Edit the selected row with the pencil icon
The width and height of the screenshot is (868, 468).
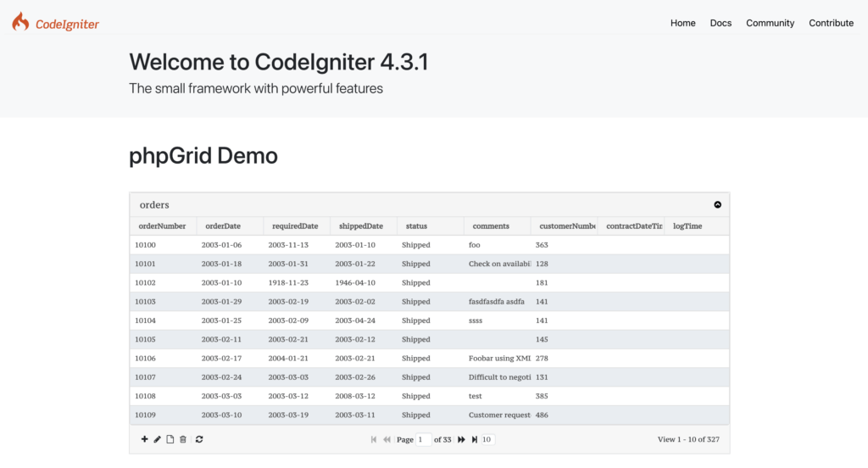tap(157, 439)
